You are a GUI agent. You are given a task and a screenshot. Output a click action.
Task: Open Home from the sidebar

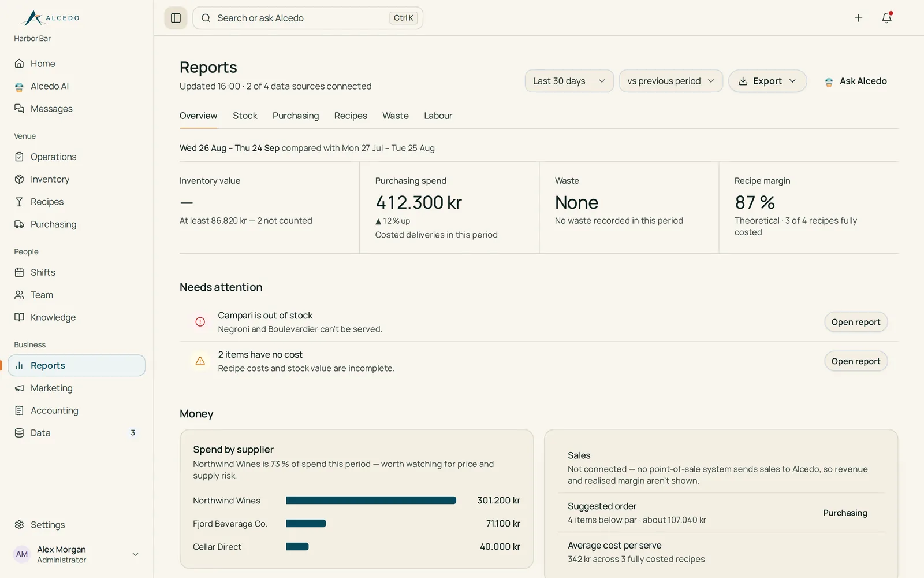pyautogui.click(x=76, y=64)
